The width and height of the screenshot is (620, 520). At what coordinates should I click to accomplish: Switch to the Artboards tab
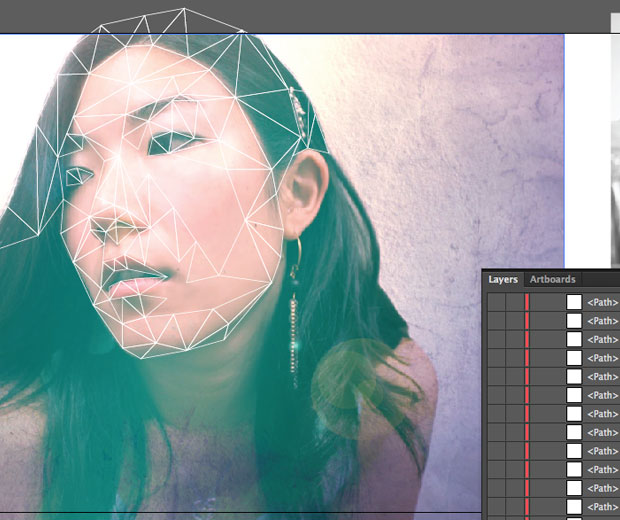pyautogui.click(x=552, y=279)
